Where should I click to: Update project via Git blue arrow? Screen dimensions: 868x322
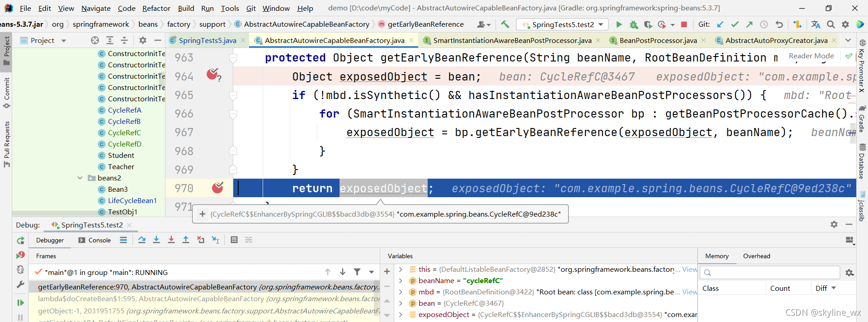[x=720, y=24]
